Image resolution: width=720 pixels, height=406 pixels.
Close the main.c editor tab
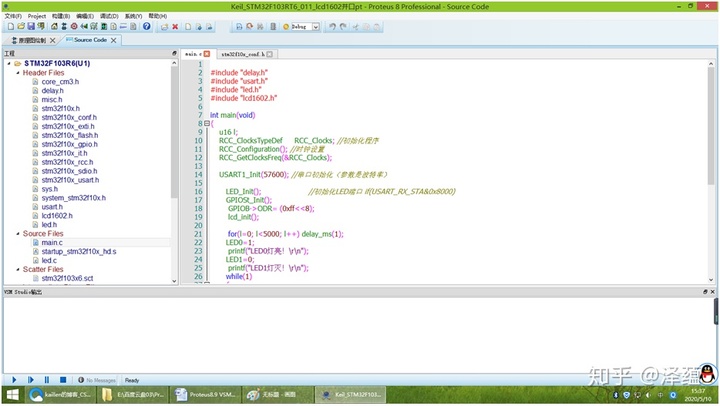click(207, 54)
